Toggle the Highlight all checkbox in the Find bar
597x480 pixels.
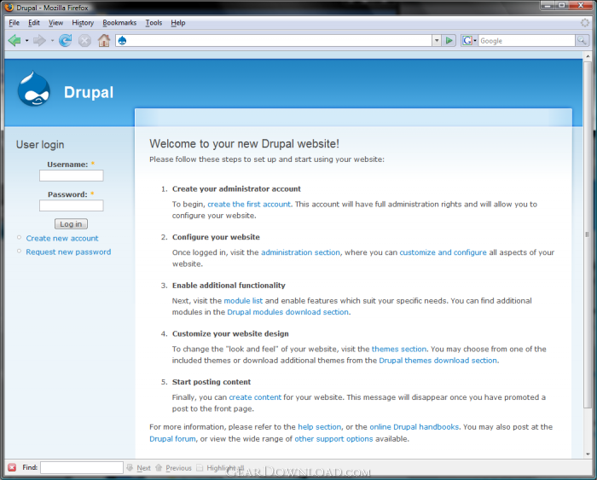[x=200, y=468]
